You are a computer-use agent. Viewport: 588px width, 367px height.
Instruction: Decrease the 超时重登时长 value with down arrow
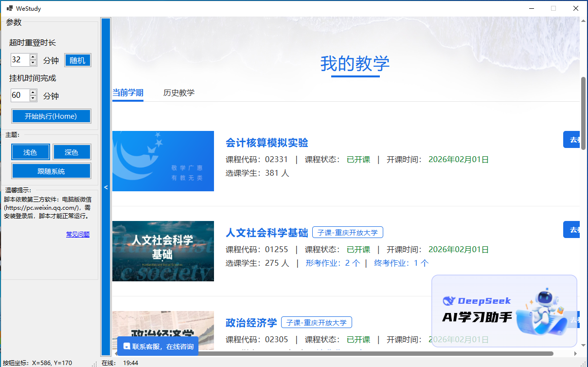click(x=33, y=63)
